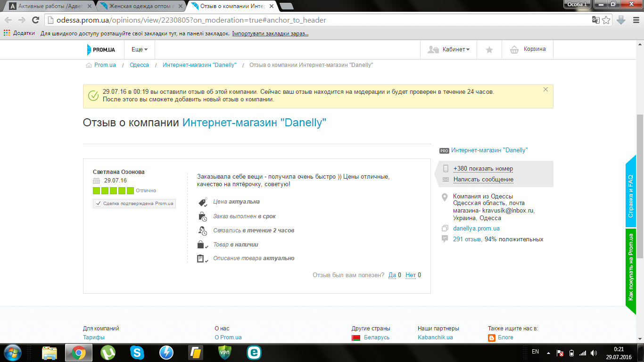Open the Еще dropdown menu
Screen dimensions: 644x362
(x=140, y=49)
